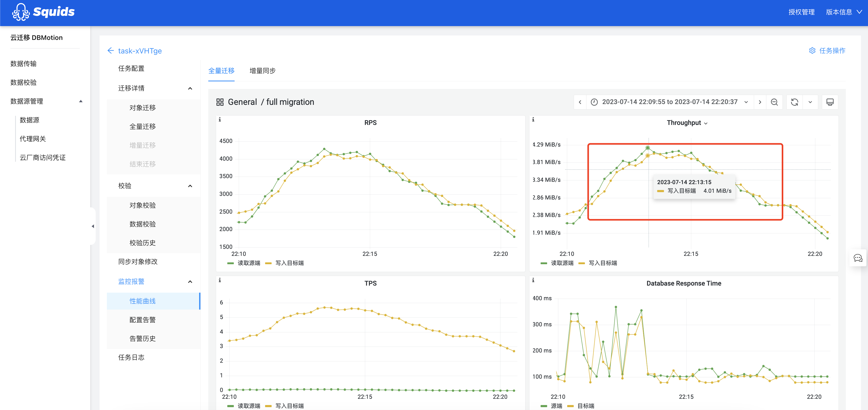Open 全量迁移 under 迁移详情

pos(143,127)
